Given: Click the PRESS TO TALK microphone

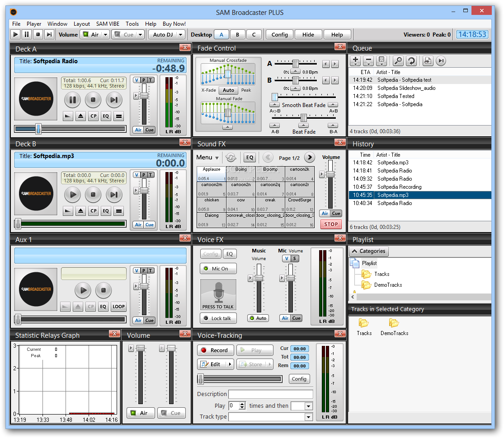Looking at the screenshot, I should click(x=218, y=294).
